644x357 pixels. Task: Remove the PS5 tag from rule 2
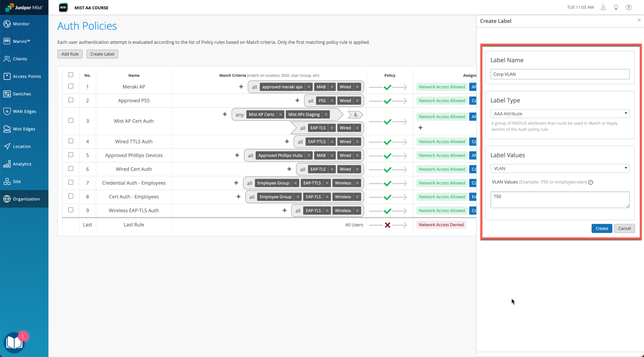tap(332, 101)
